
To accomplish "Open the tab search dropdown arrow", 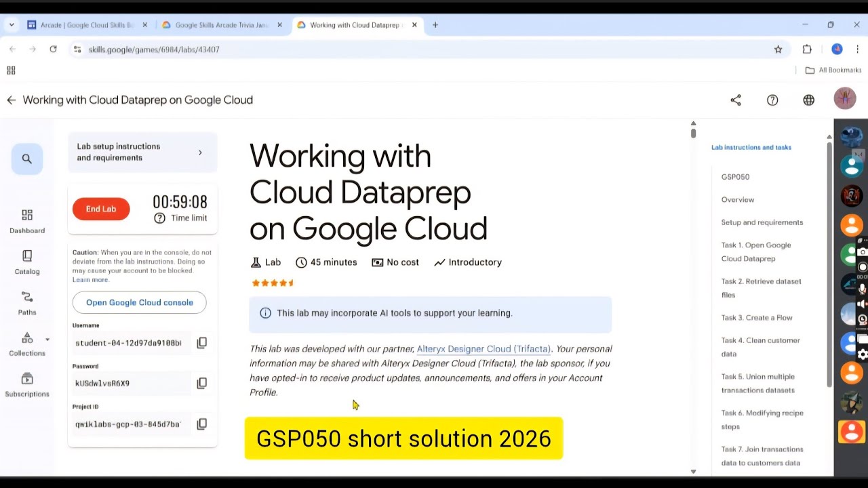I will click(12, 25).
